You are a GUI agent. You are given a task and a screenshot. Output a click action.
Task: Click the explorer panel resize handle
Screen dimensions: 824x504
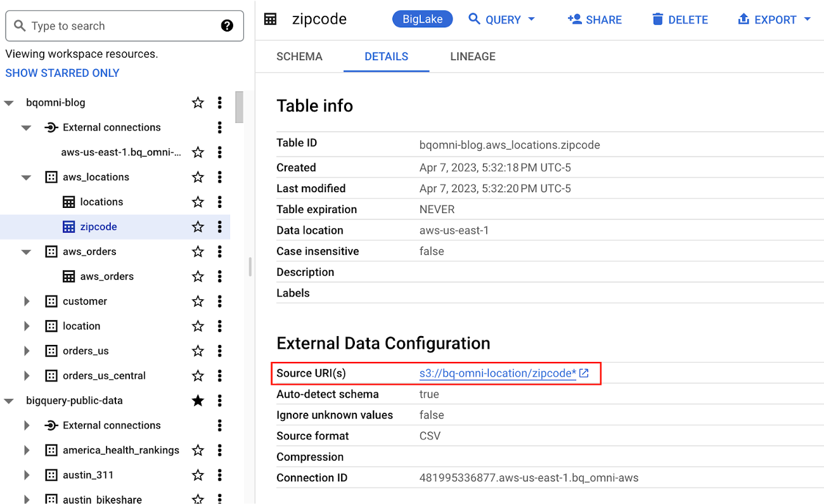pyautogui.click(x=250, y=267)
